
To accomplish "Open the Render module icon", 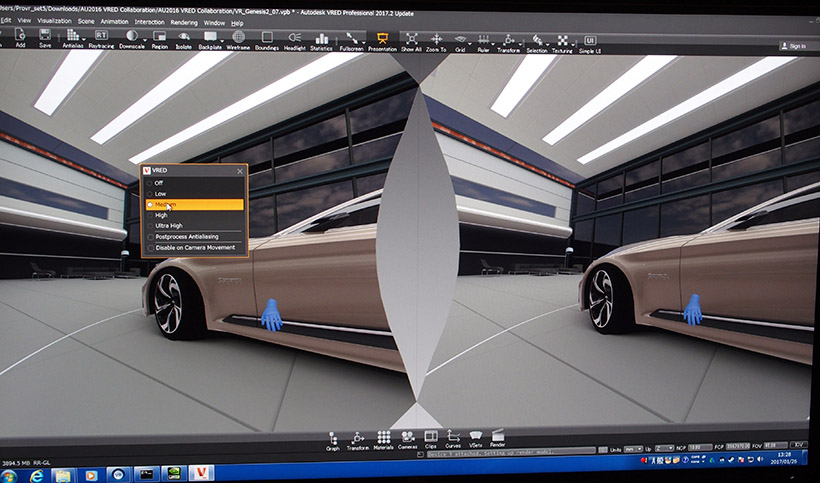I will coord(498,435).
